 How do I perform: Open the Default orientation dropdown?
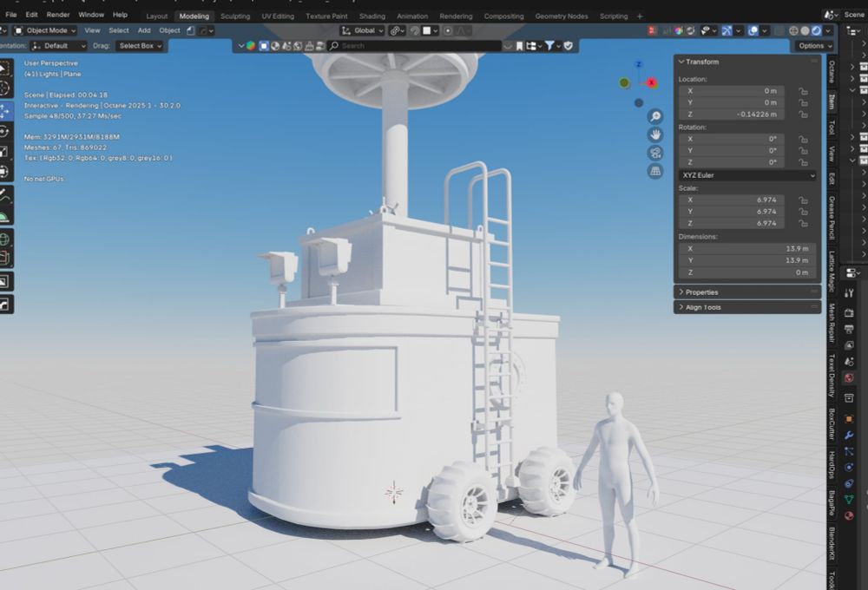tap(59, 46)
